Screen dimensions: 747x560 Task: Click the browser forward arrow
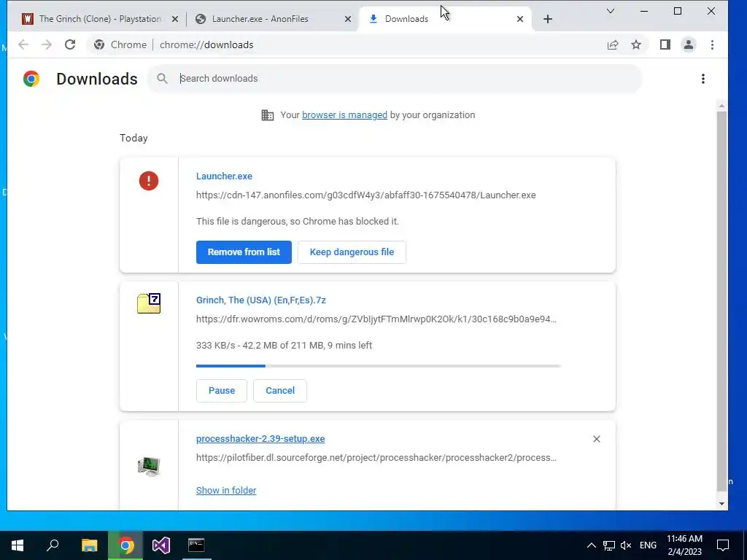(x=47, y=44)
